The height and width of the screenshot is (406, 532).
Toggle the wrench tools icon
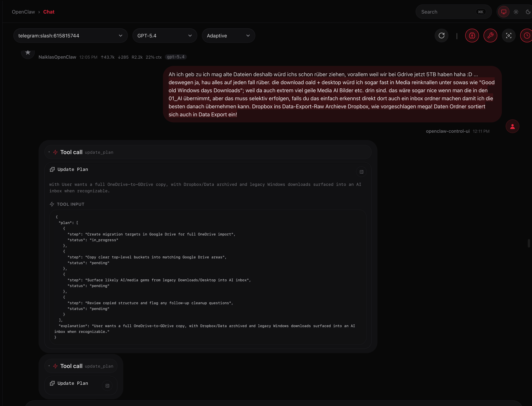pyautogui.click(x=490, y=36)
